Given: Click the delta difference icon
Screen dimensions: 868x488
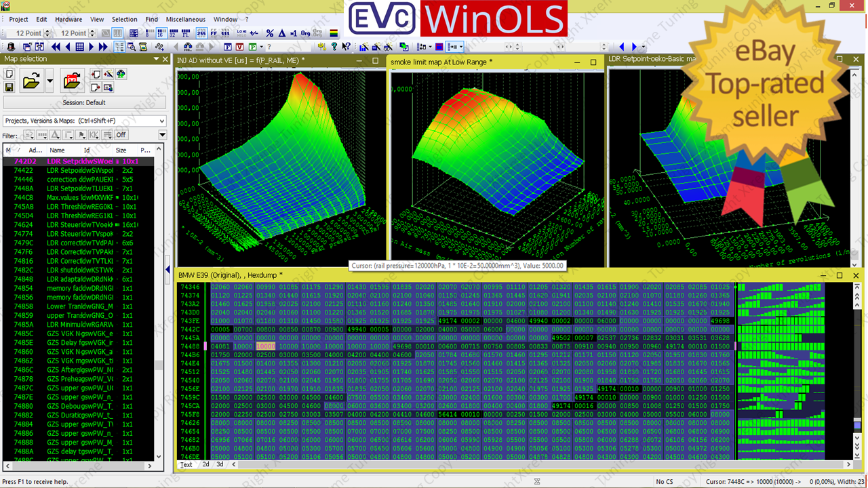Looking at the screenshot, I should (282, 33).
